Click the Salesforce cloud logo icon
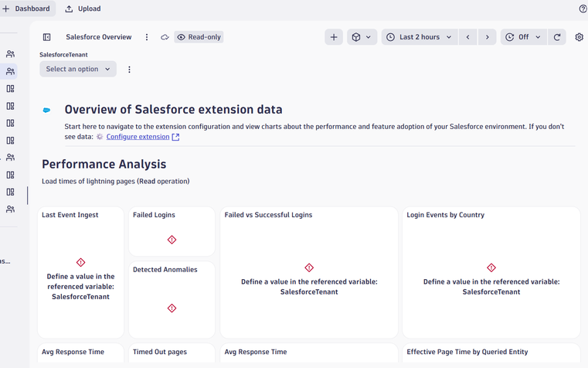This screenshot has width=588, height=368. point(46,110)
